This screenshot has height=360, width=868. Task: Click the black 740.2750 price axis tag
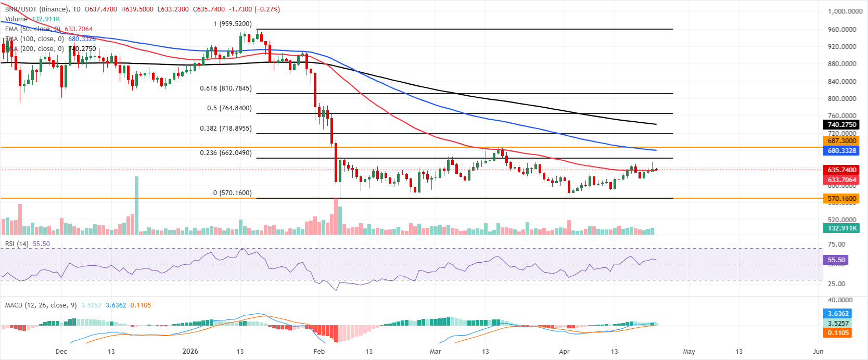click(841, 125)
